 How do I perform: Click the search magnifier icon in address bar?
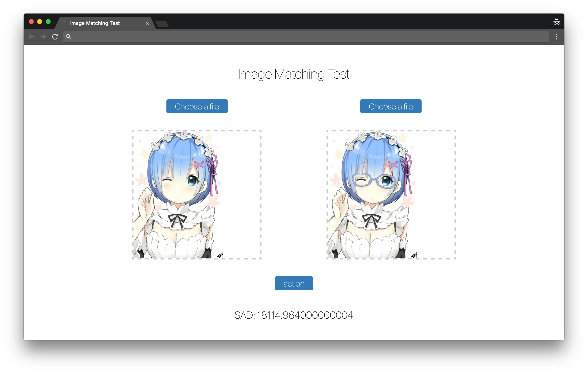point(68,37)
